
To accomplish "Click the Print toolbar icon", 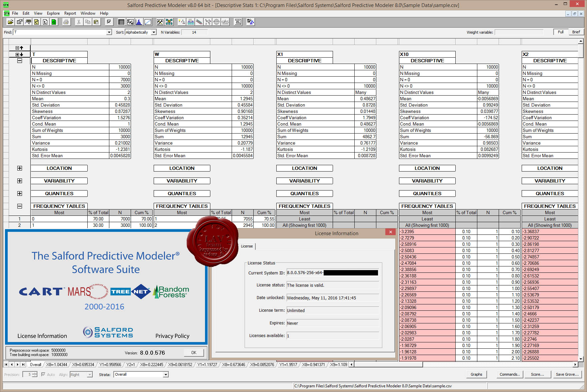I will point(66,22).
